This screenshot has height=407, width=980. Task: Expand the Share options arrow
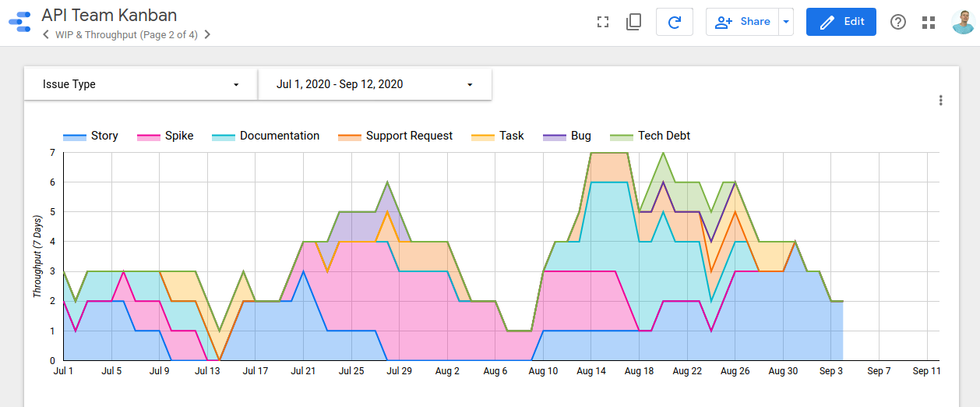pyautogui.click(x=786, y=22)
